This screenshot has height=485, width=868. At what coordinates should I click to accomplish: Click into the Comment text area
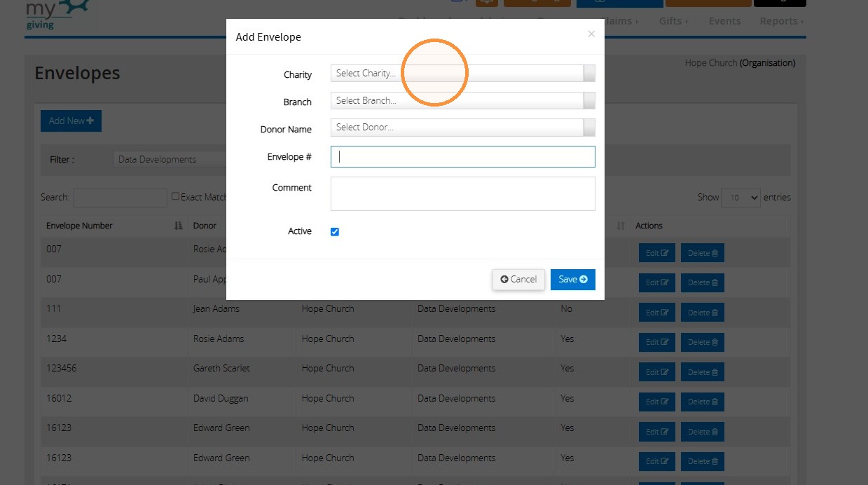[x=462, y=193]
